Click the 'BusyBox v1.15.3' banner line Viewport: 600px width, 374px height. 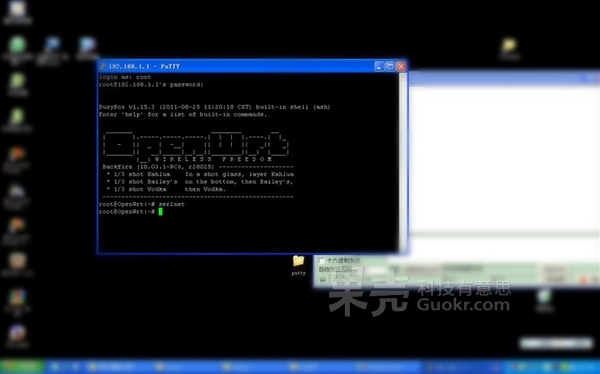[x=214, y=107]
